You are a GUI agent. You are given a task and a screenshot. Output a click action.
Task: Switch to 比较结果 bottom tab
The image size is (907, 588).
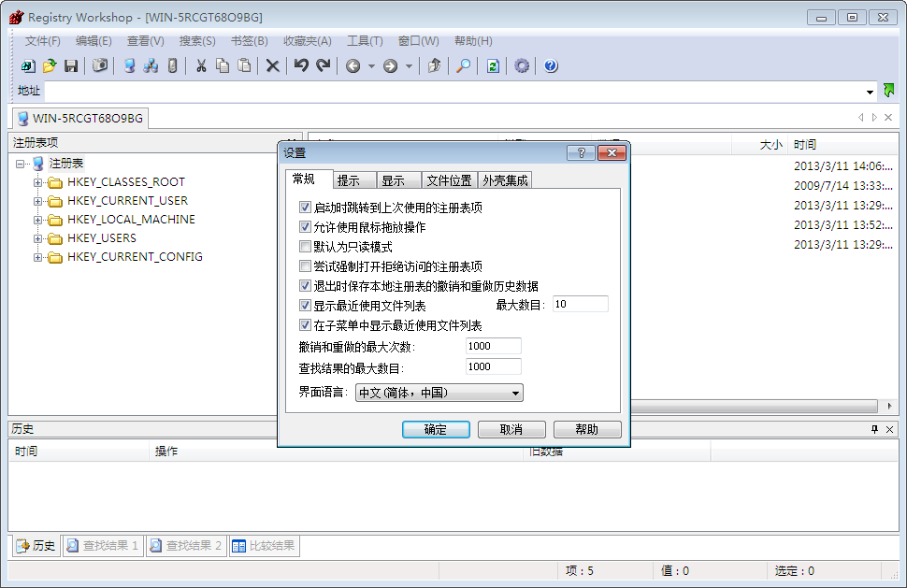pyautogui.click(x=264, y=546)
